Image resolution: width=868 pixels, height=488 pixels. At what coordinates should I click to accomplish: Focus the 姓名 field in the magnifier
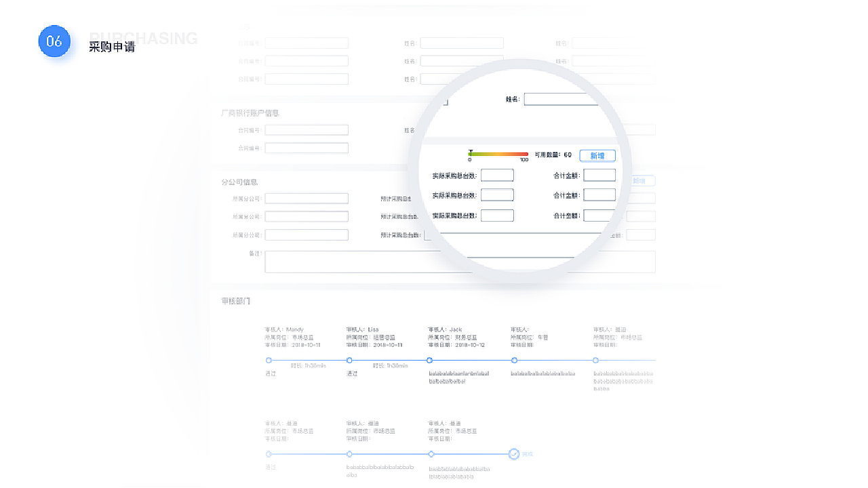pos(561,99)
